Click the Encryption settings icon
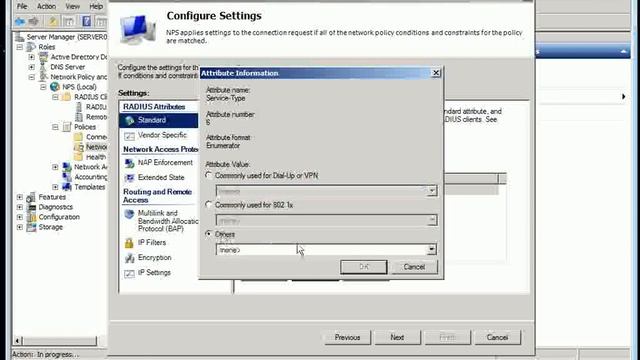The height and width of the screenshot is (360, 640). pyautogui.click(x=129, y=258)
